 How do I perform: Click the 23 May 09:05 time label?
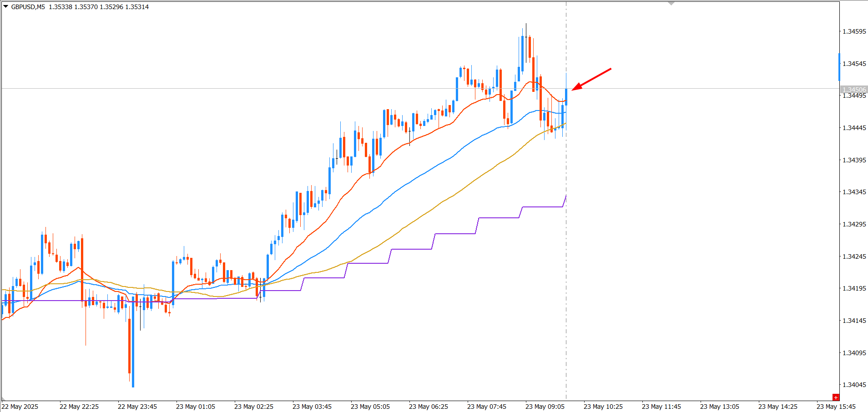(545, 407)
